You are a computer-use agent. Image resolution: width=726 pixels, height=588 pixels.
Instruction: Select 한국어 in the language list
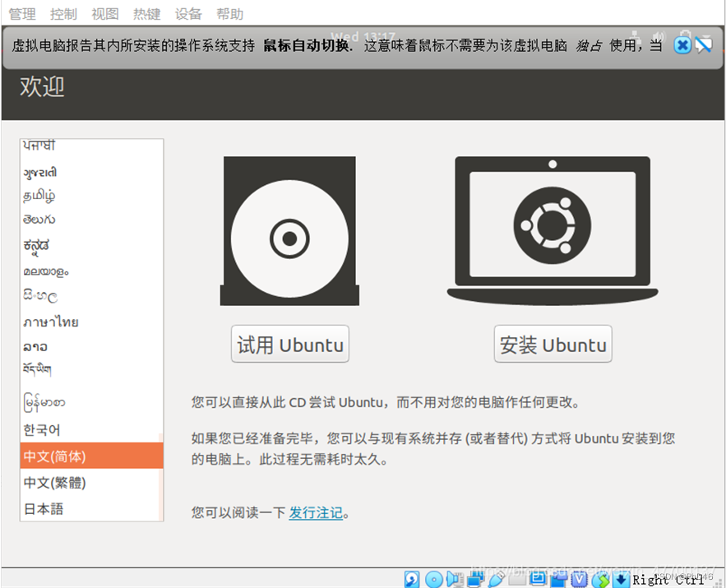coord(92,430)
